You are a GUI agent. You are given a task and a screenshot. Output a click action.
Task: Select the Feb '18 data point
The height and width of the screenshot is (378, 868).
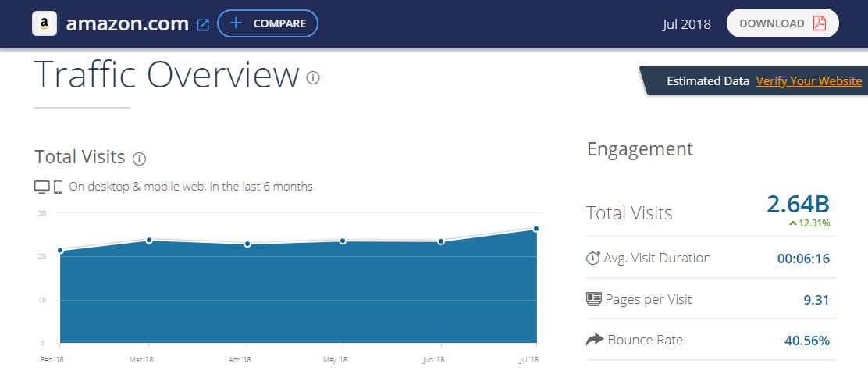[60, 251]
